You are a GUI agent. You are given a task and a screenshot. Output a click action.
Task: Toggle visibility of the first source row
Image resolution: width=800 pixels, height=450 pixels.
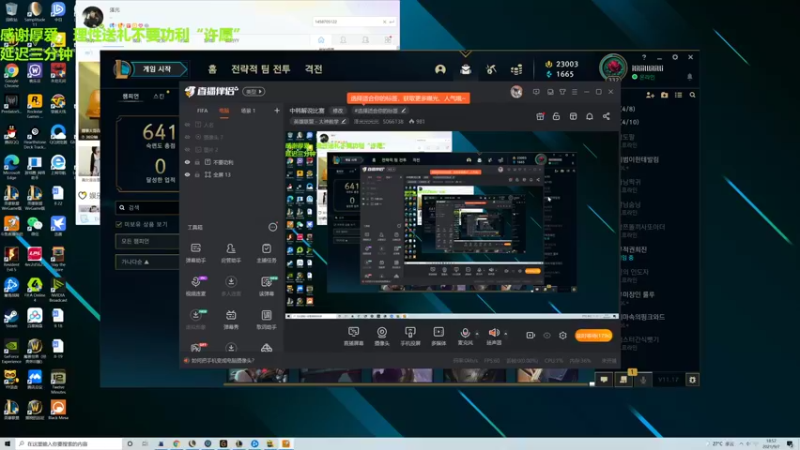[x=187, y=124]
